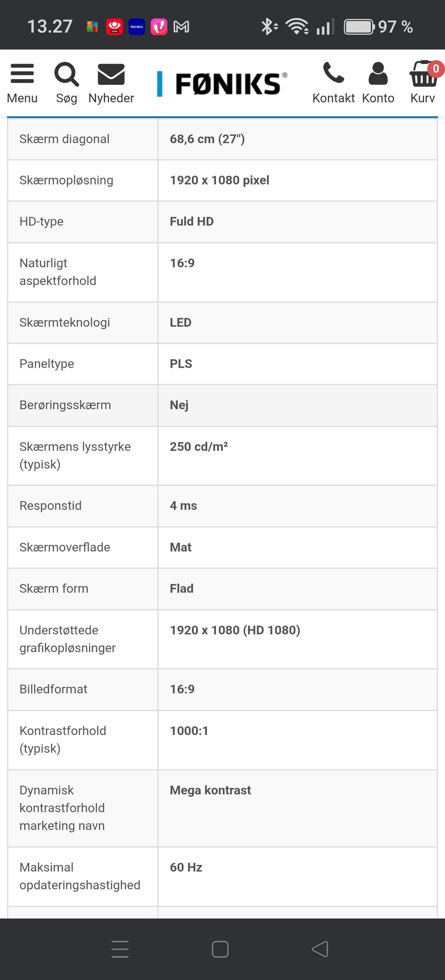
Task: Tap the Kontakt phone icon
Action: coord(333,73)
